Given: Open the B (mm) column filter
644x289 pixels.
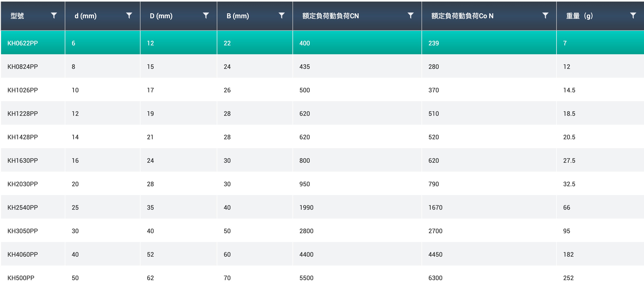Looking at the screenshot, I should 282,16.
